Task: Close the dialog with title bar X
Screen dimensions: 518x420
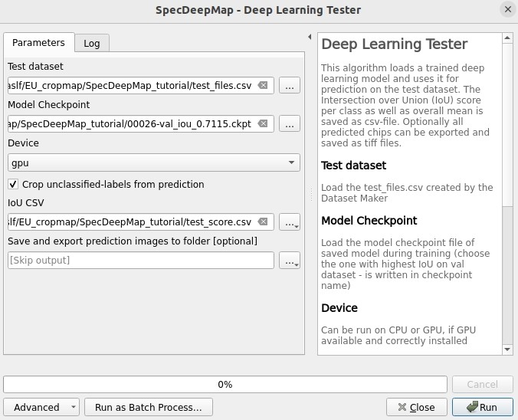Action: click(508, 10)
